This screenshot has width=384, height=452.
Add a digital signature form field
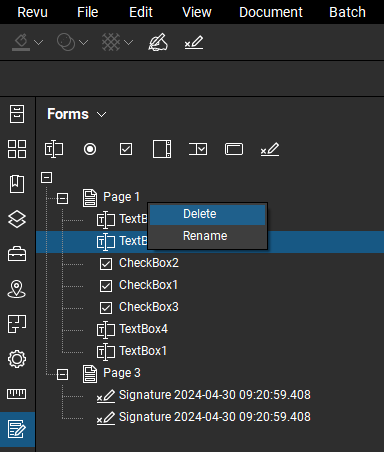pos(270,149)
